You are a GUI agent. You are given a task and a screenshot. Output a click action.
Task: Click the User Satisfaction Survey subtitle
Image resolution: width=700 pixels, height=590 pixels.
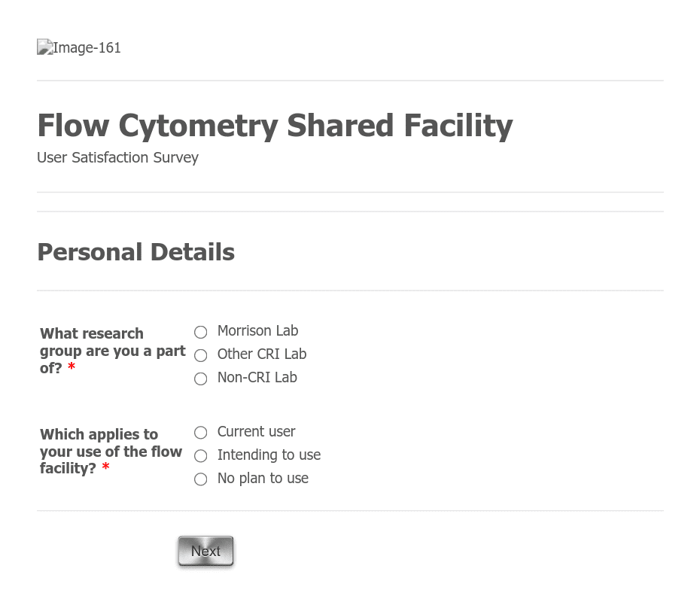coord(117,157)
